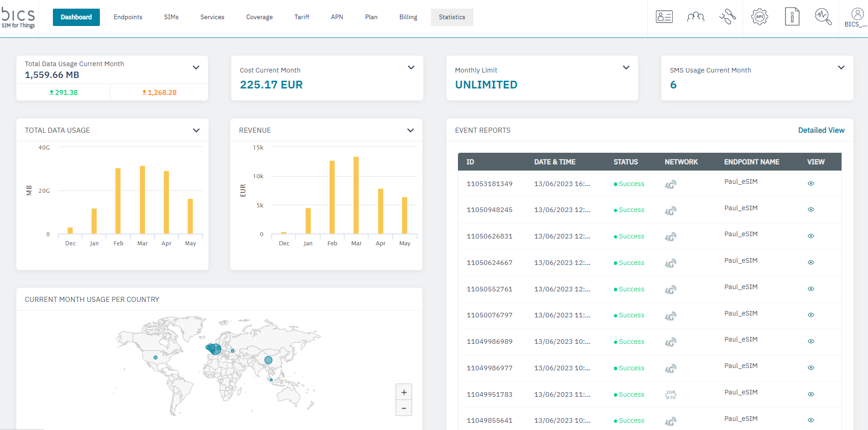Open the Statistics tab
Viewport: 868px width, 430px height.
click(452, 17)
